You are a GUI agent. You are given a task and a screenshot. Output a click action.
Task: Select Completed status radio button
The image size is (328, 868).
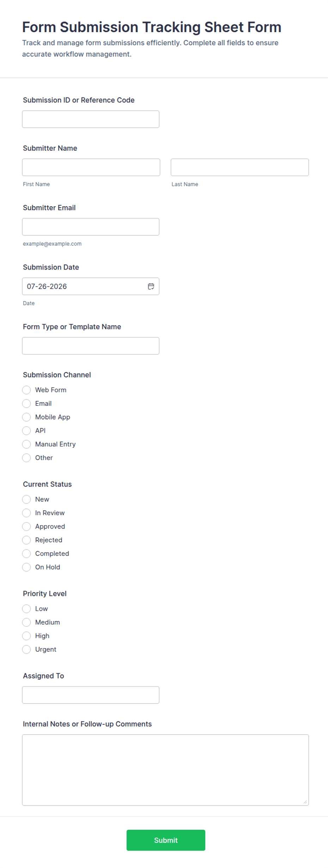[x=26, y=554]
